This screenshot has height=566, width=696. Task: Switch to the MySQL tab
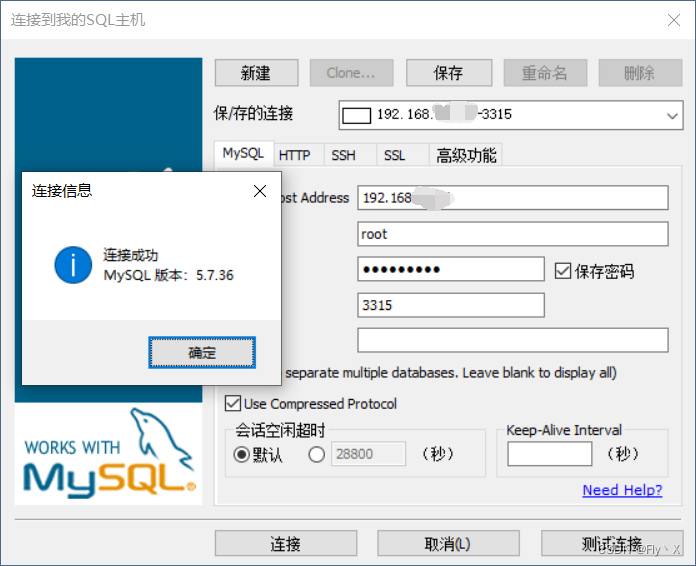(243, 153)
